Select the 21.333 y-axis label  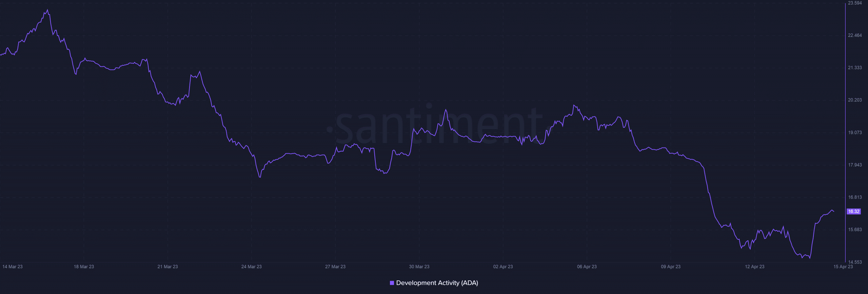click(854, 67)
